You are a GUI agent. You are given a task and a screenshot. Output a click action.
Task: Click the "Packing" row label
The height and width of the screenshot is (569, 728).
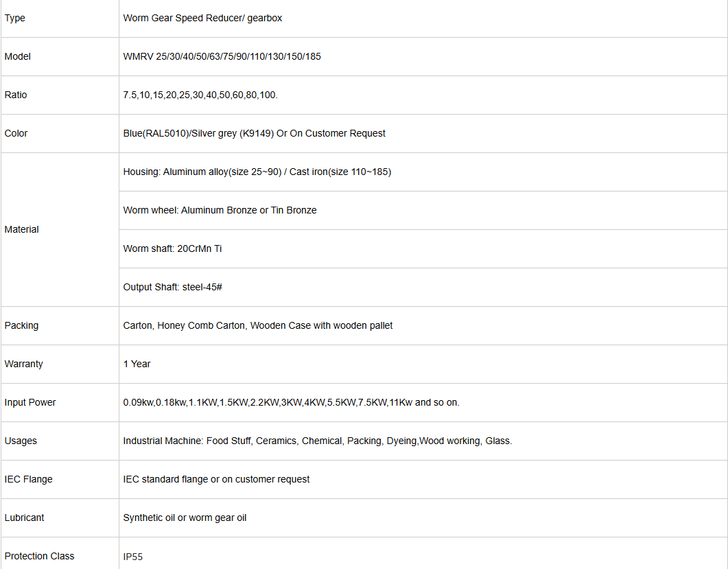click(22, 325)
